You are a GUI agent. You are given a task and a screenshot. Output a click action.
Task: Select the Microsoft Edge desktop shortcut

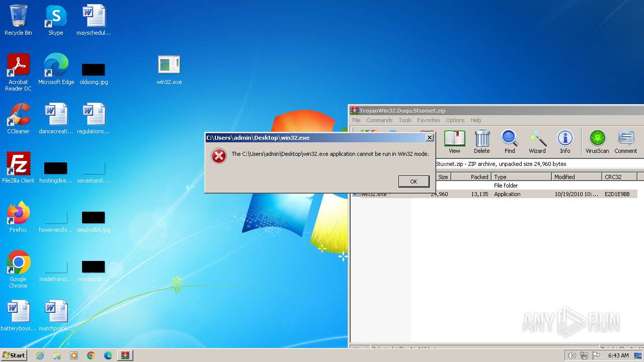click(x=56, y=69)
